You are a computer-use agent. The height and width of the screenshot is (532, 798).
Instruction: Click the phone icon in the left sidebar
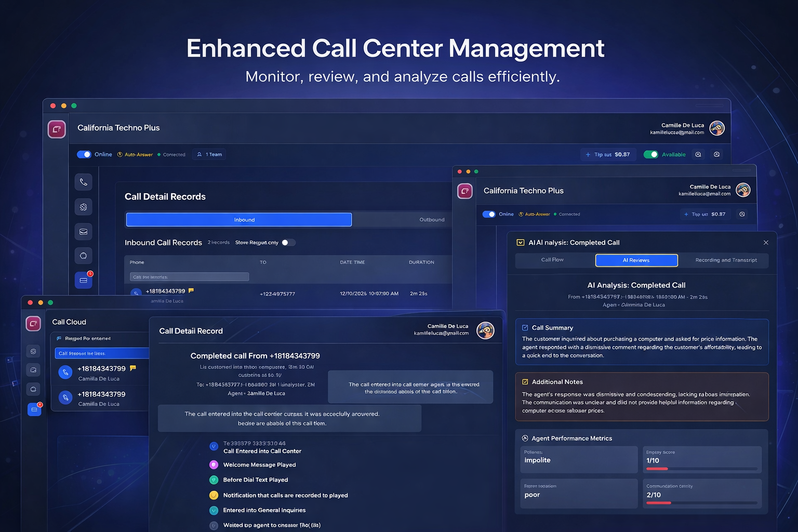point(83,182)
